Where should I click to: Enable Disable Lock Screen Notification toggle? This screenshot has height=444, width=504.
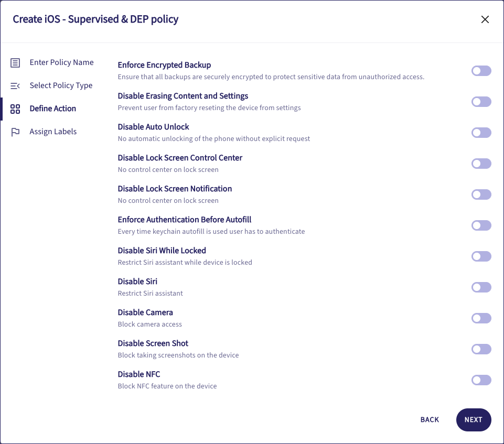tap(481, 194)
